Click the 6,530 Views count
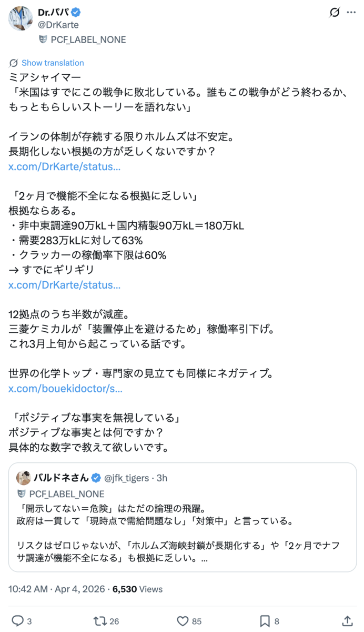The image size is (364, 632). 139,589
